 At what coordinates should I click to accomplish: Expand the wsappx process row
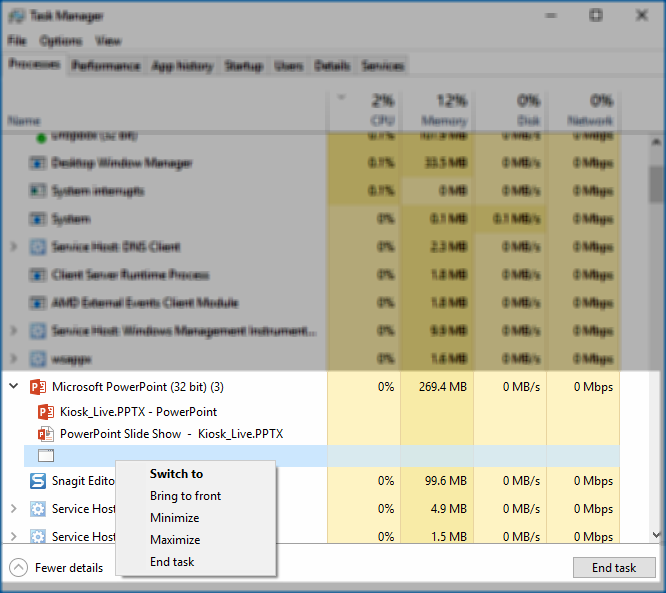tap(14, 359)
